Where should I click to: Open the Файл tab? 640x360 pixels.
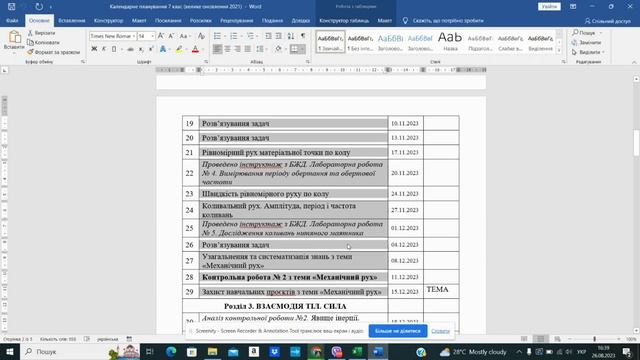pos(12,20)
